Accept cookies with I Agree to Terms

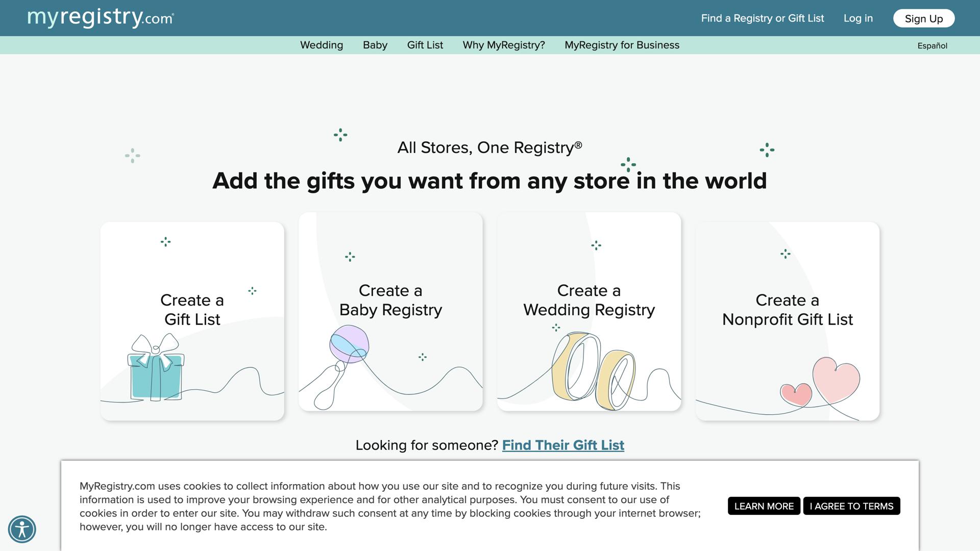851,506
